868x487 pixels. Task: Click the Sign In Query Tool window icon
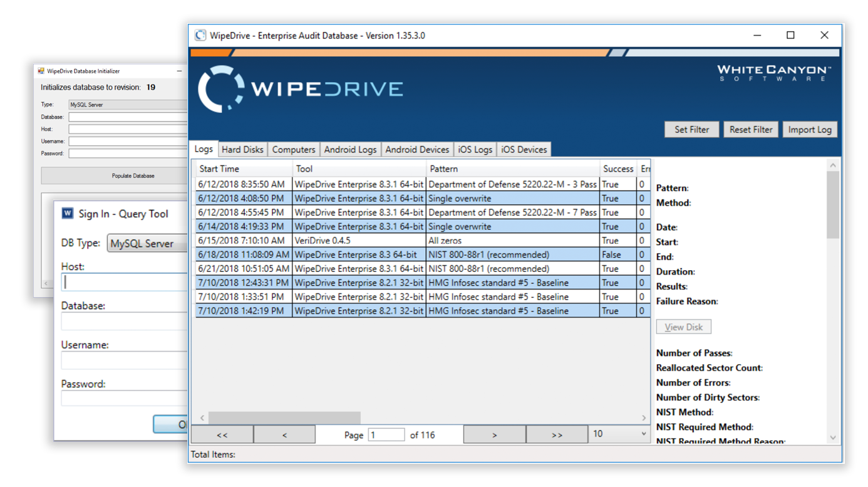(68, 213)
